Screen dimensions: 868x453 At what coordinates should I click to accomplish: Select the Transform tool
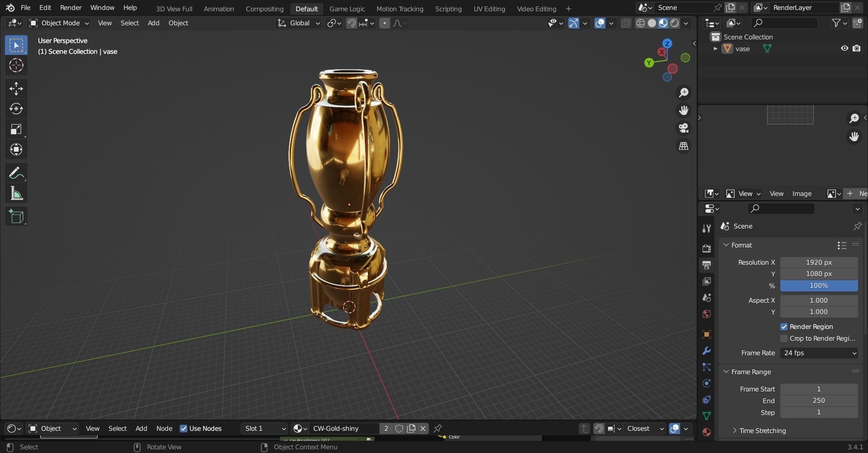pos(16,150)
